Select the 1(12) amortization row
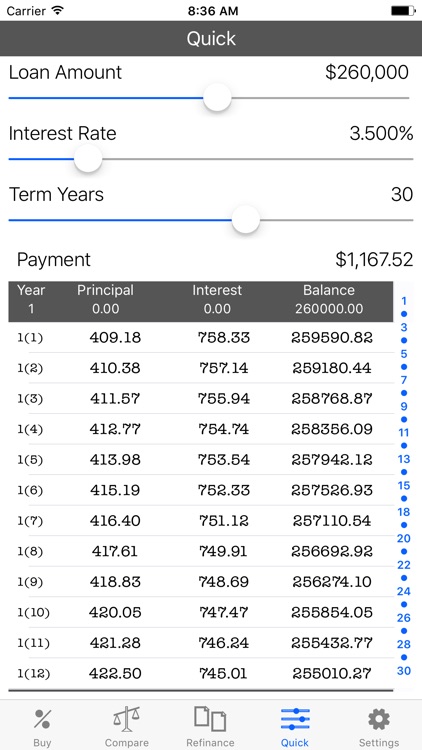Image resolution: width=422 pixels, height=750 pixels. (201, 673)
